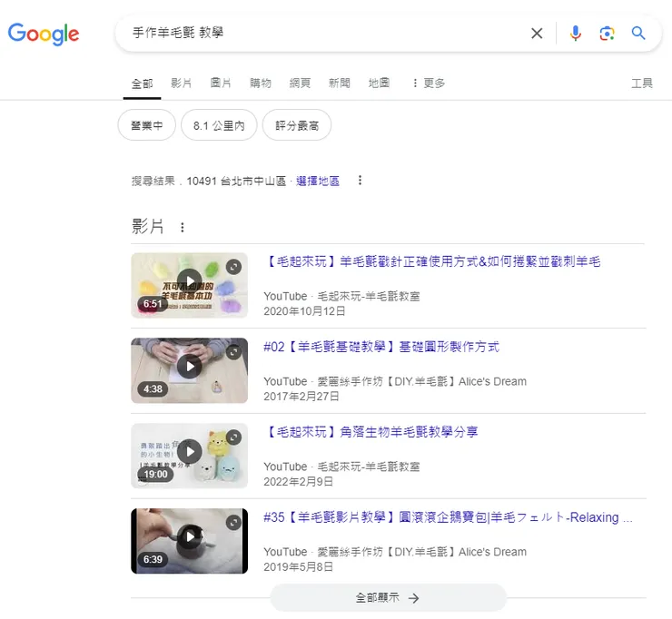672x619 pixels.
Task: Apply the 8.1 公里內 filter chip
Action: point(219,125)
